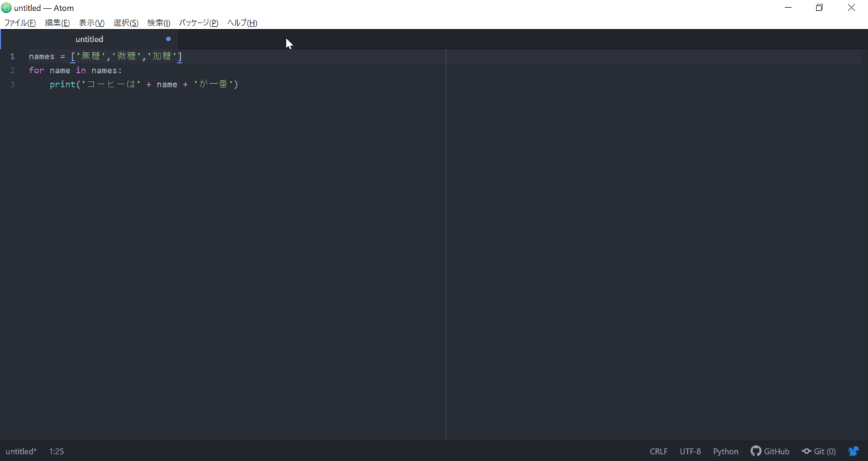The width and height of the screenshot is (868, 461).
Task: Minimize the Atom window
Action: [788, 8]
